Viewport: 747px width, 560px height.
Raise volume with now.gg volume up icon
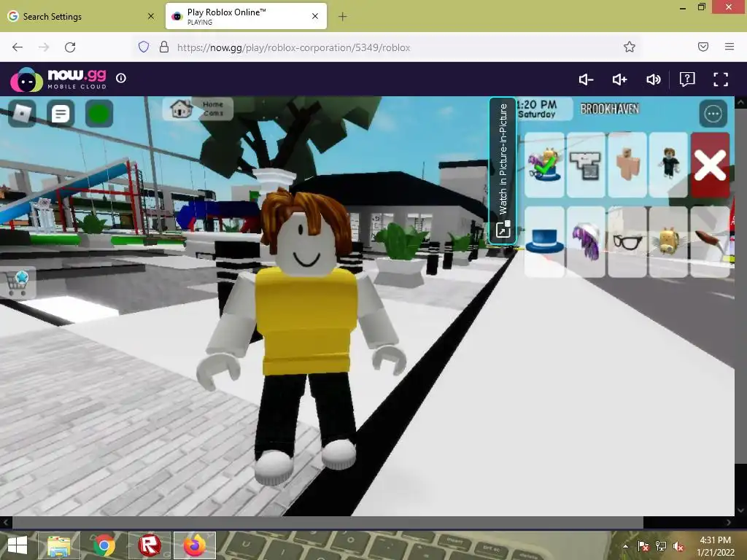(619, 79)
